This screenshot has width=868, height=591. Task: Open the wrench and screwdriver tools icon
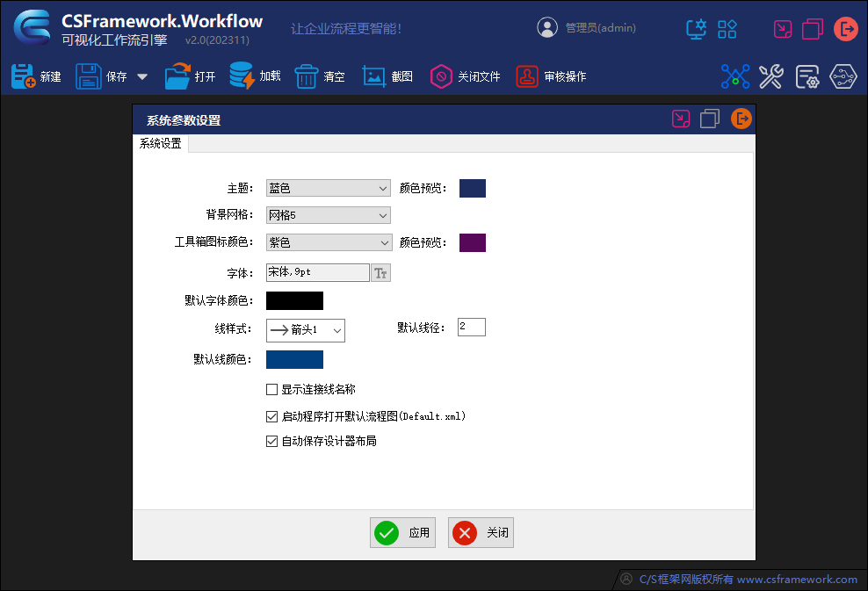pos(771,76)
